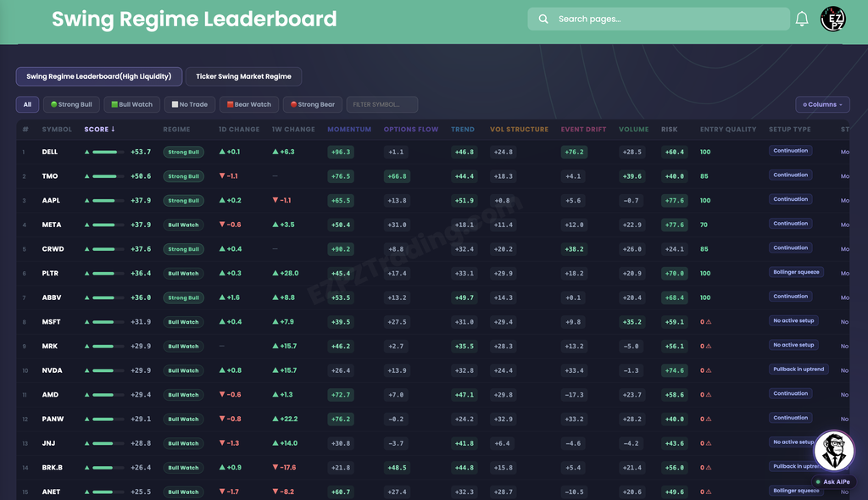Click the Continuation tag in DELL row
868x500 pixels.
click(x=791, y=151)
